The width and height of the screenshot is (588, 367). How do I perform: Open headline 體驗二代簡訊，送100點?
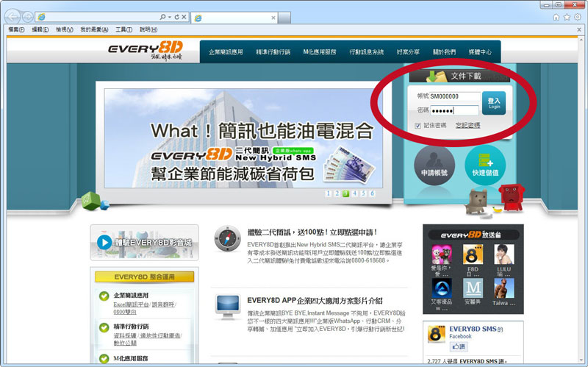pos(312,232)
